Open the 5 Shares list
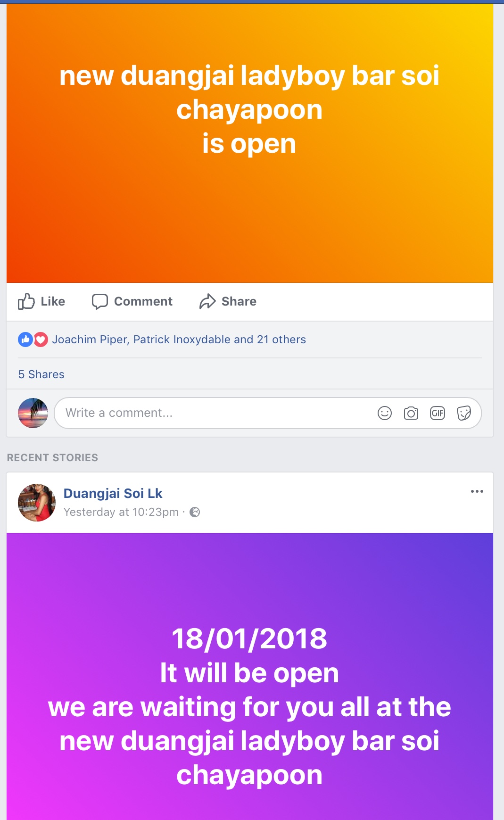 [x=41, y=374]
